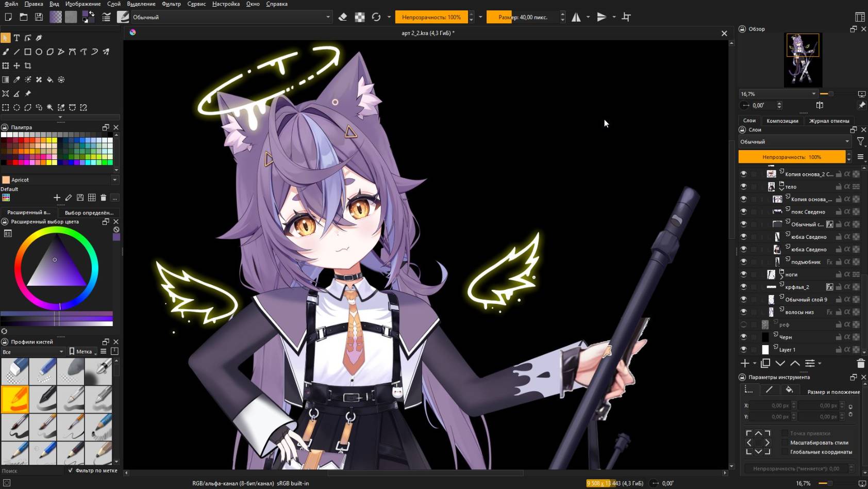Select the Rectangular Selection tool
The height and width of the screenshot is (489, 868).
pyautogui.click(x=6, y=107)
